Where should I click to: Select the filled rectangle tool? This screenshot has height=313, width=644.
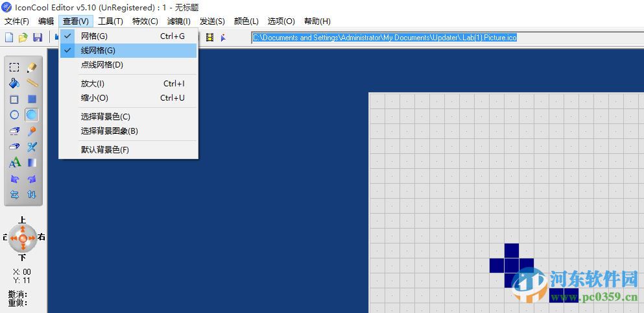pyautogui.click(x=32, y=99)
